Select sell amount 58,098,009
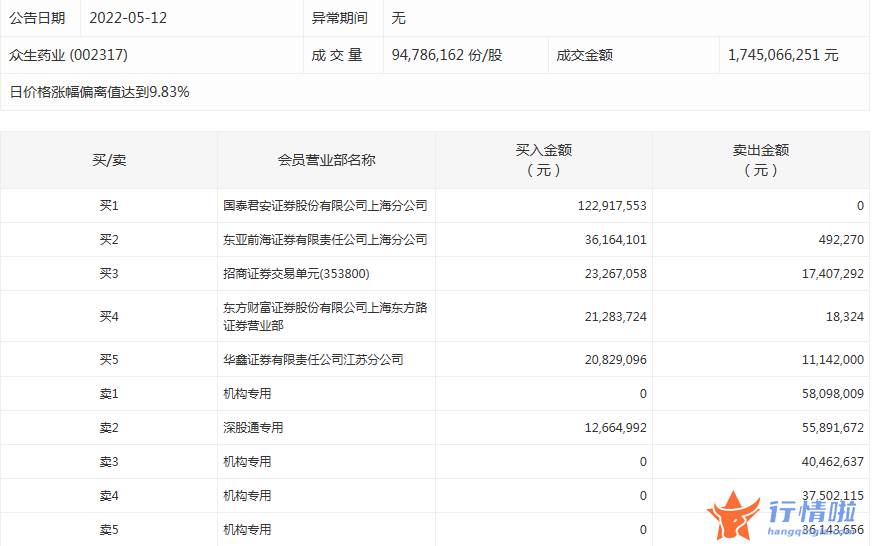The width and height of the screenshot is (872, 546). click(x=833, y=394)
